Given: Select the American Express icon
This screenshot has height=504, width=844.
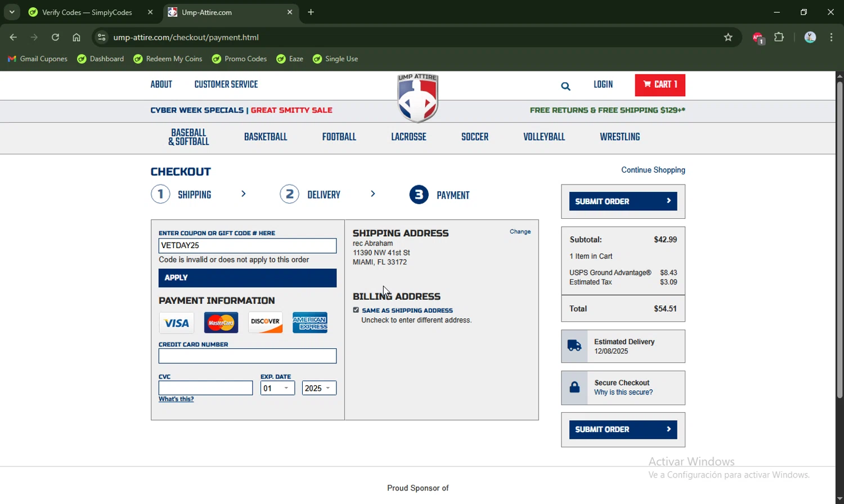Looking at the screenshot, I should point(310,323).
